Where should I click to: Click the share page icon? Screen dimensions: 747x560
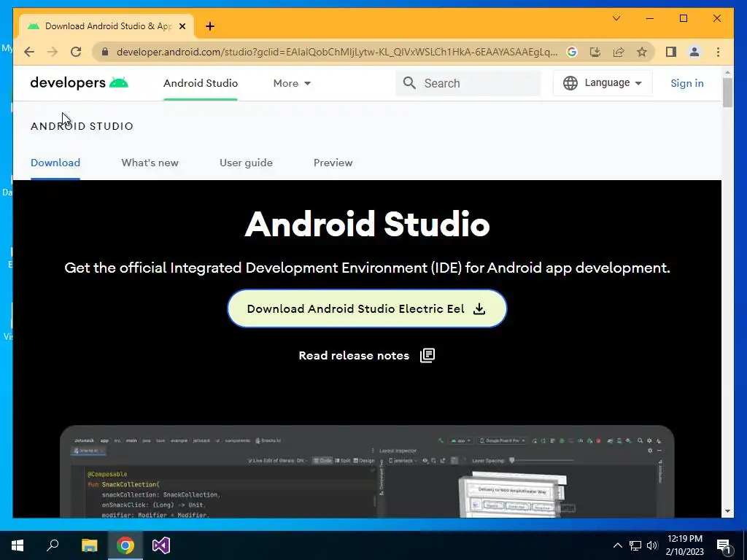click(x=619, y=52)
